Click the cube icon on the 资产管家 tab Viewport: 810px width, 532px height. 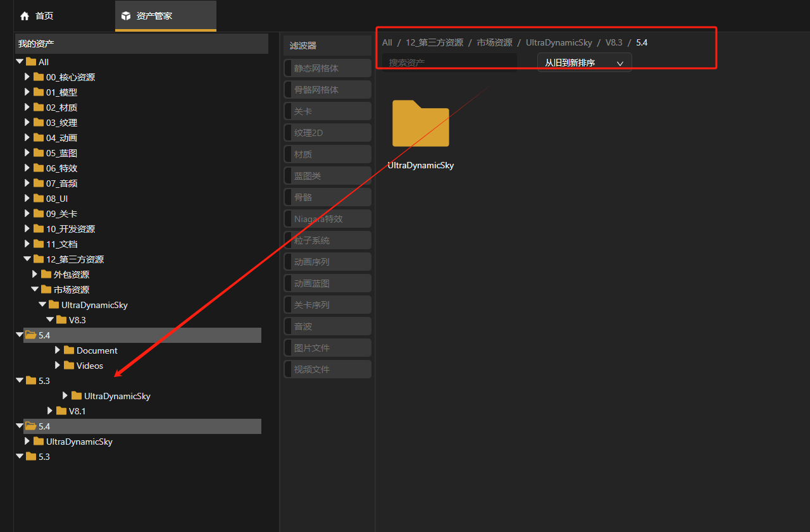coord(126,16)
